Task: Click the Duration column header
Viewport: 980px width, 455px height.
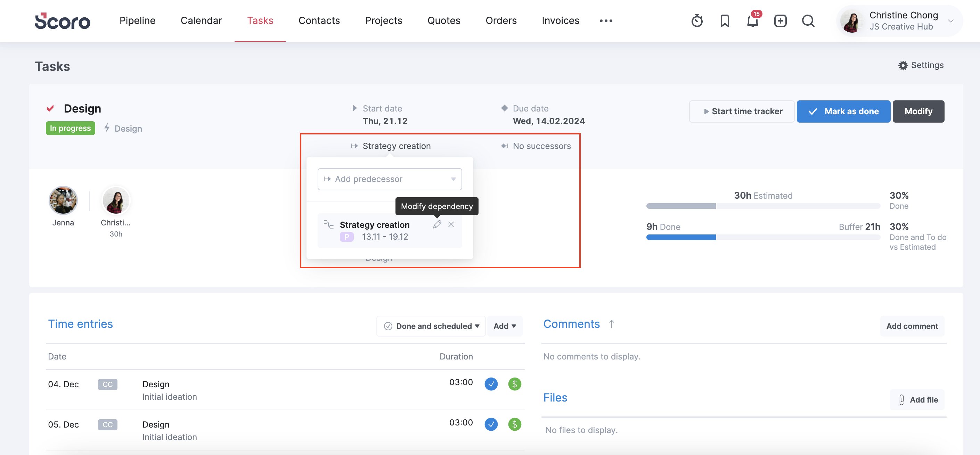Action: coord(456,357)
